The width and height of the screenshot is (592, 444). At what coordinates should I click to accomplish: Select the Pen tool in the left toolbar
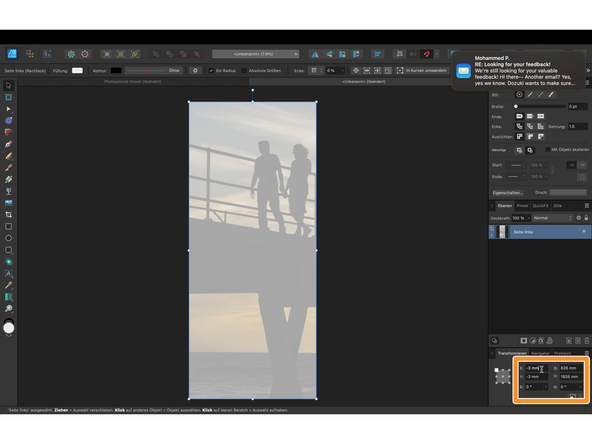point(8,144)
